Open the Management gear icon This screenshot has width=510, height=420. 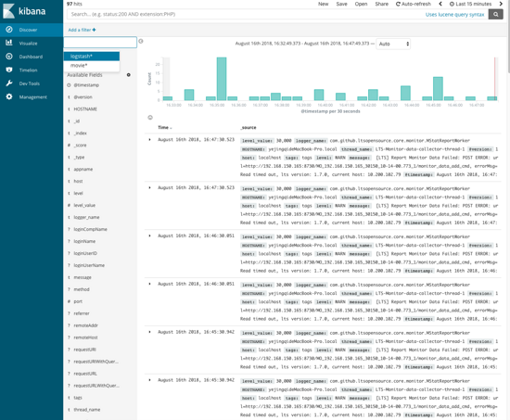[9, 96]
